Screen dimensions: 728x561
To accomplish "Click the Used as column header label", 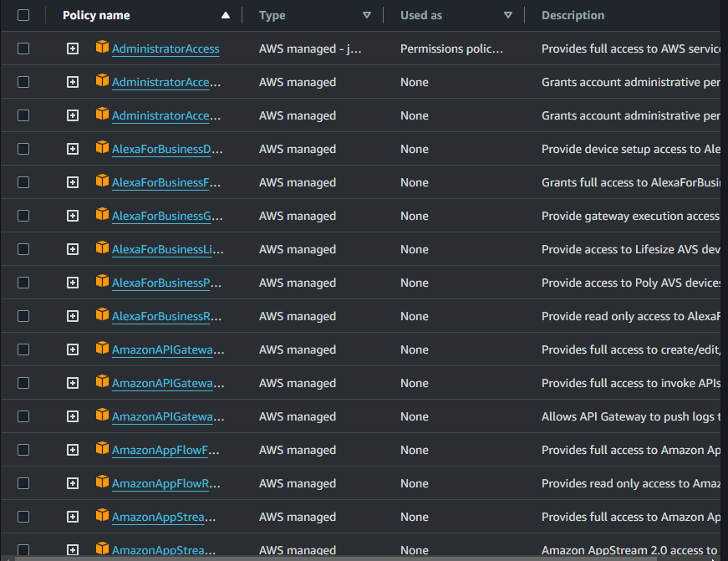I will (x=421, y=15).
